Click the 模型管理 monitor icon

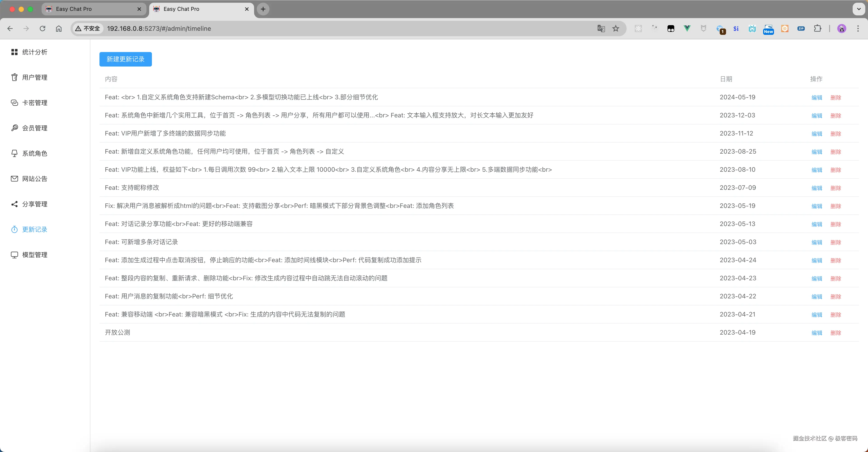14,255
